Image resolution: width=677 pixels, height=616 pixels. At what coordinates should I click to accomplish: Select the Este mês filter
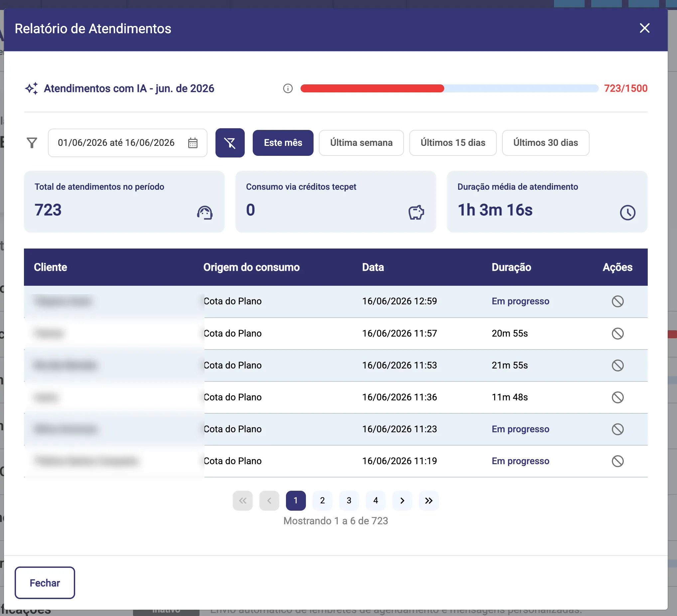[x=283, y=143]
